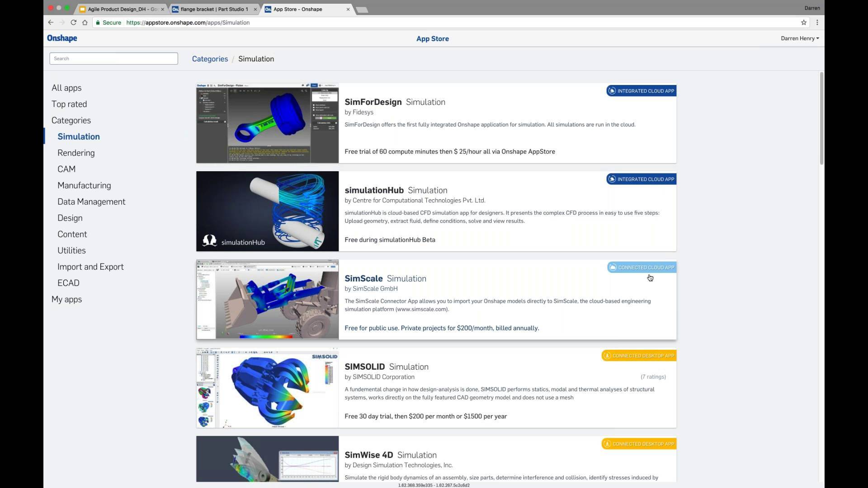
Task: Click the SIMSOLID (7 ratings) text
Action: (x=653, y=377)
